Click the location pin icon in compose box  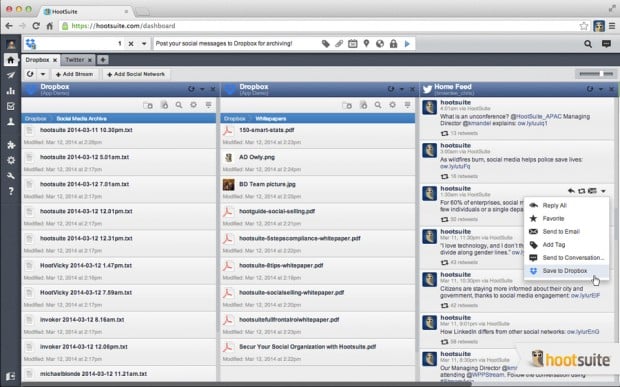coord(366,43)
